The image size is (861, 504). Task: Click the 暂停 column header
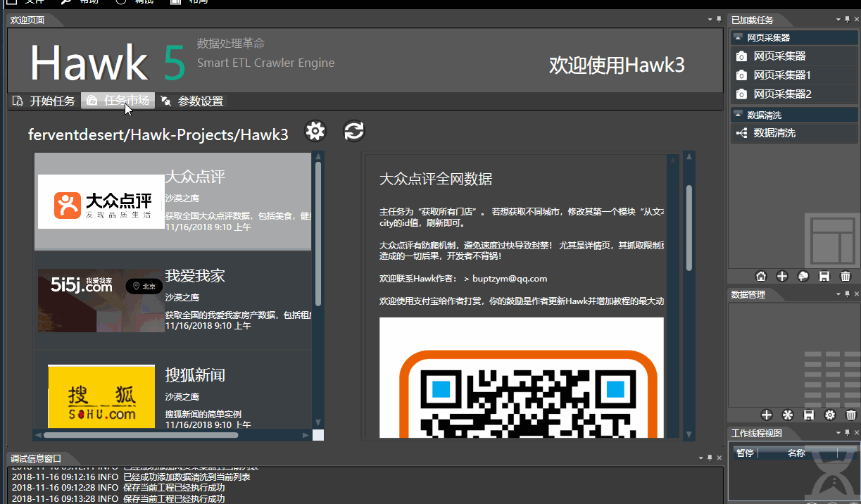click(x=745, y=453)
